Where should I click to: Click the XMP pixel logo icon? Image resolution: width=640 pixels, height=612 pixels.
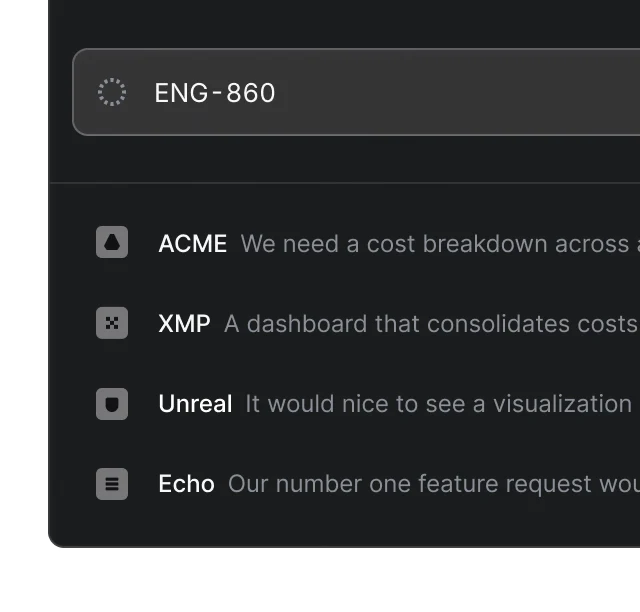point(112,323)
